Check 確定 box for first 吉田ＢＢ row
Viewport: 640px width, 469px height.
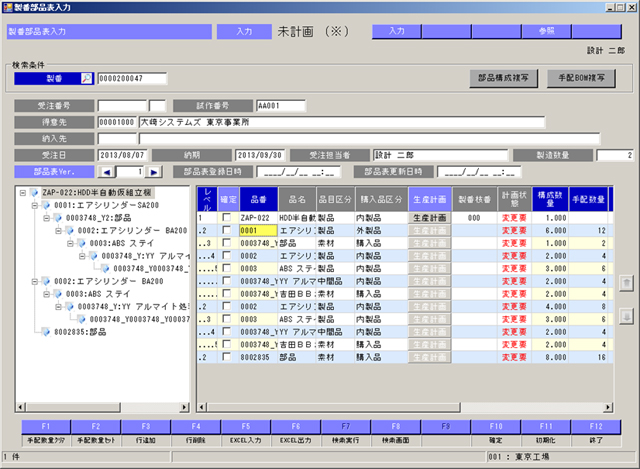(x=226, y=293)
